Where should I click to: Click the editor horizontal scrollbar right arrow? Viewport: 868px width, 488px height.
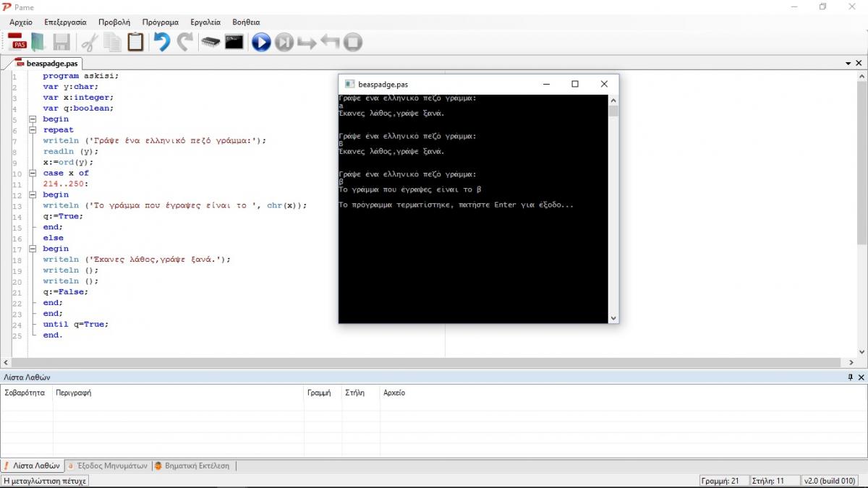tap(851, 362)
